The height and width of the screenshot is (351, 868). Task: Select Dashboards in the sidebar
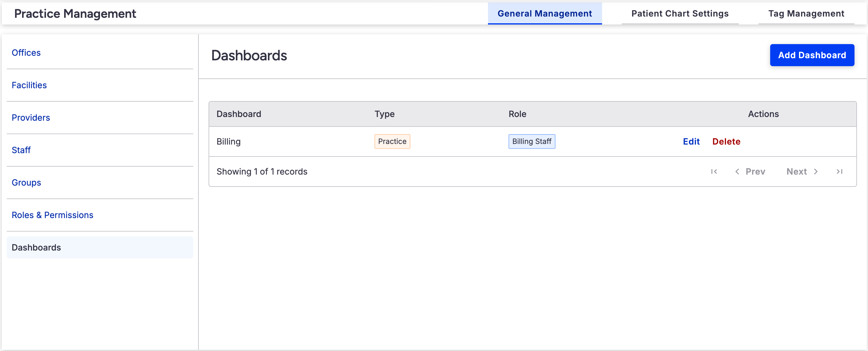coord(36,248)
